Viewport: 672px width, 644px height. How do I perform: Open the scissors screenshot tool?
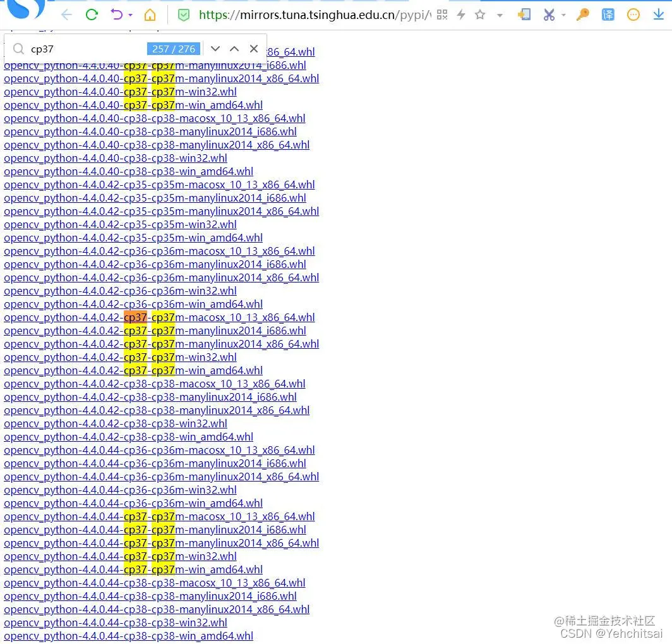point(549,15)
